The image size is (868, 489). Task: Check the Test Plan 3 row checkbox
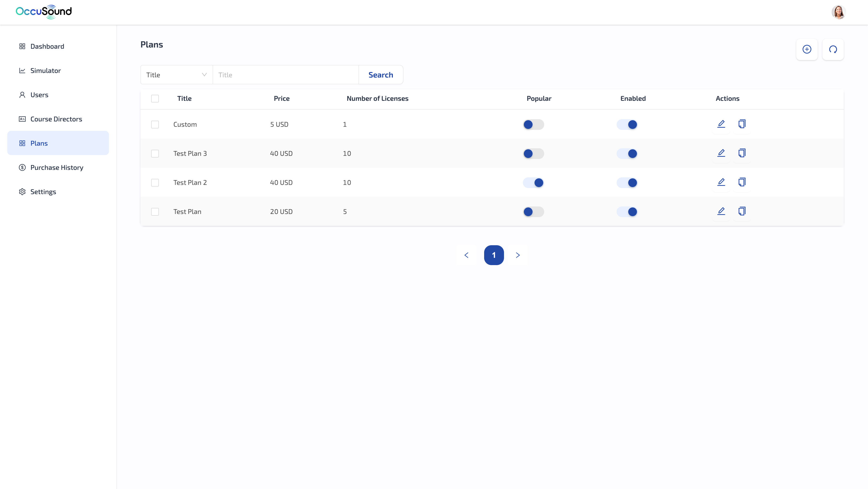(155, 153)
